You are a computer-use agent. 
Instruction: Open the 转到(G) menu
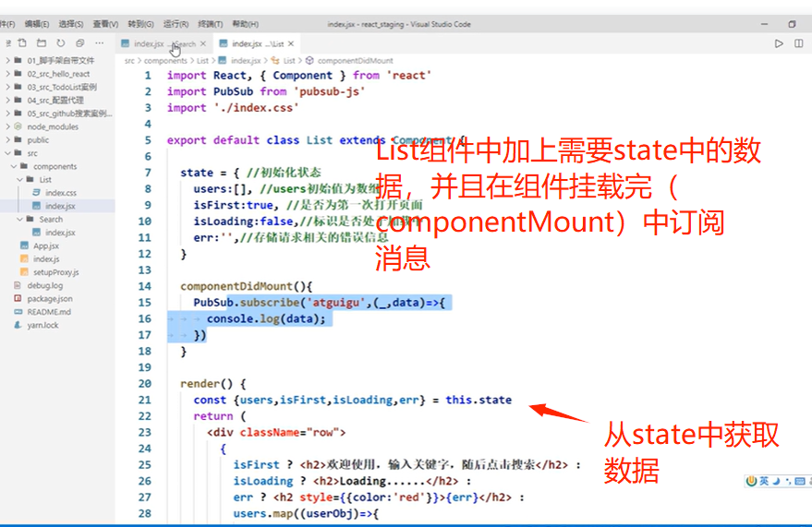point(140,24)
